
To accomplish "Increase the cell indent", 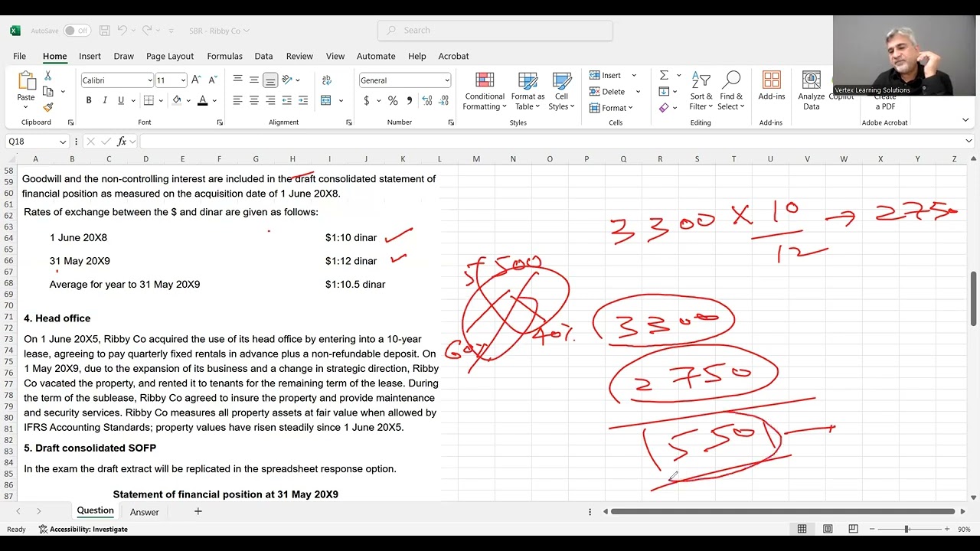I will [x=303, y=100].
